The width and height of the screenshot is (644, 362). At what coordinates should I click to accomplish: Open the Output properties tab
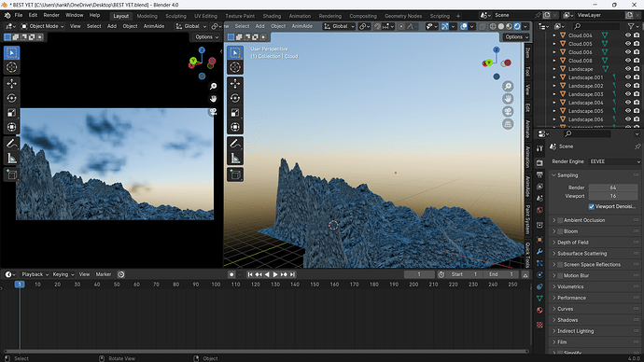point(539,174)
